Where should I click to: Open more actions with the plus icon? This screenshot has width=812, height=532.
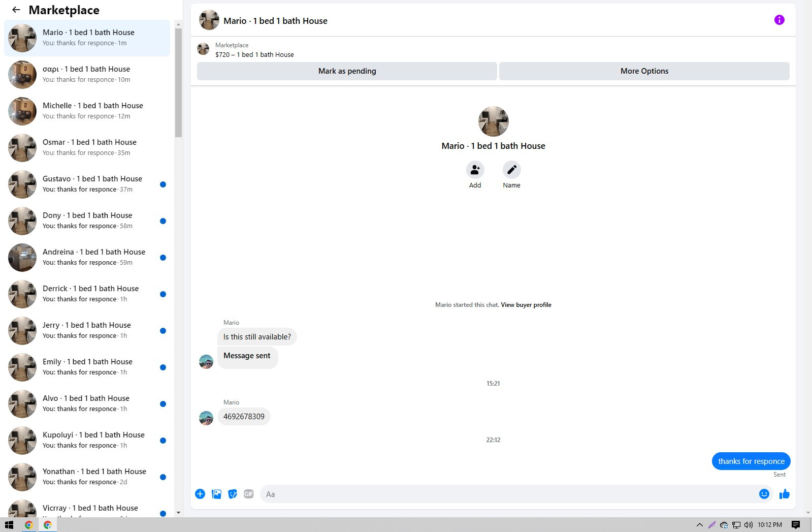pos(200,494)
